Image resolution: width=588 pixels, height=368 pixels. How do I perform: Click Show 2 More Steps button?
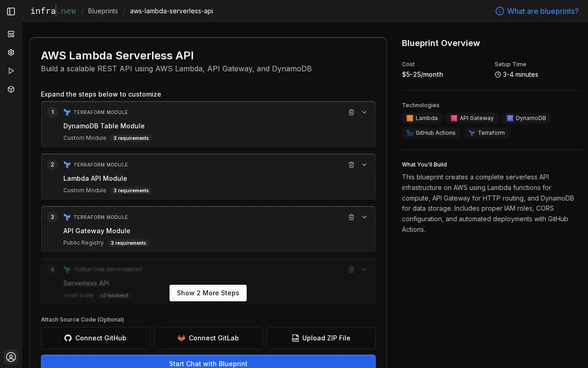click(x=208, y=293)
